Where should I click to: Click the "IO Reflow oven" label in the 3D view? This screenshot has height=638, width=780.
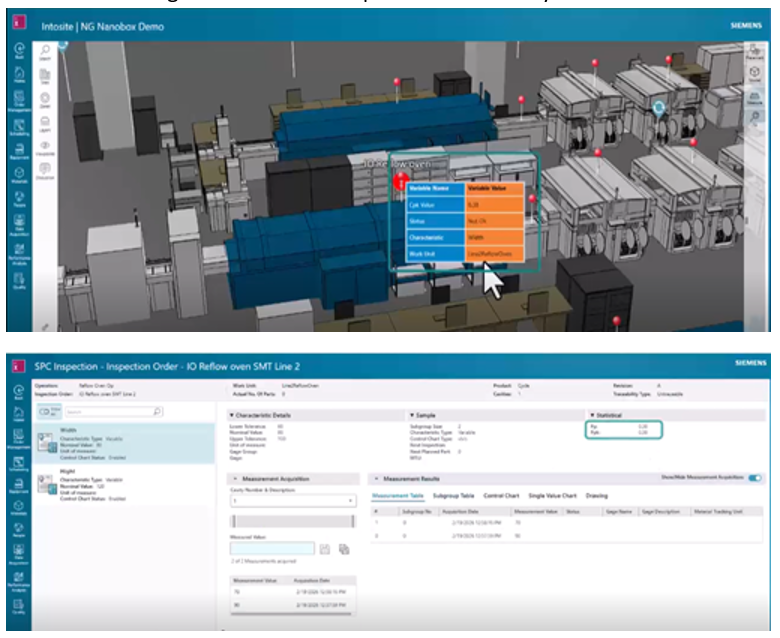click(x=397, y=164)
